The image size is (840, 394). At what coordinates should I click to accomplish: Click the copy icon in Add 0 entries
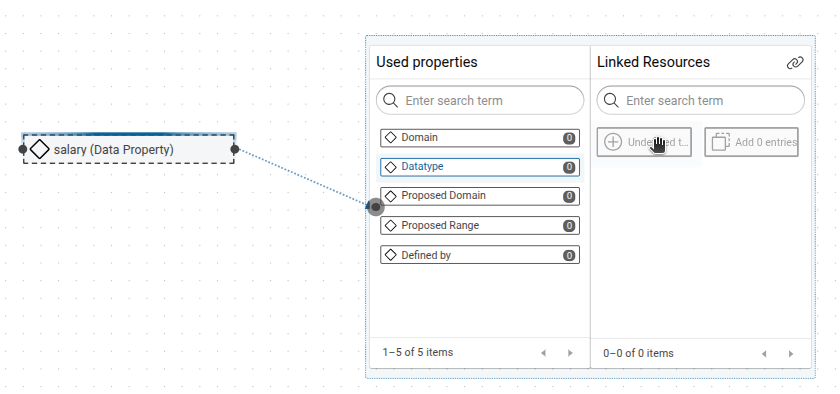pyautogui.click(x=721, y=142)
